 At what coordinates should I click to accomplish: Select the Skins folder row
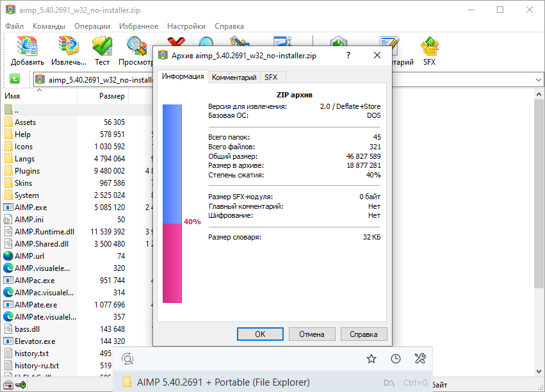[77, 183]
